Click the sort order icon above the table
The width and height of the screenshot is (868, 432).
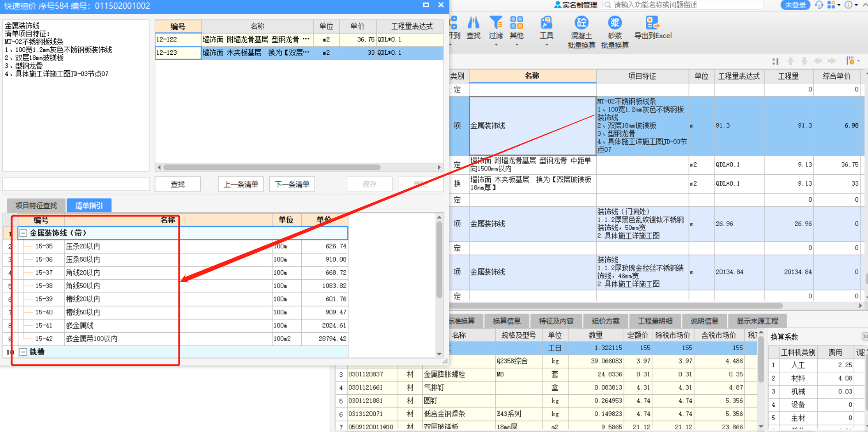point(776,61)
